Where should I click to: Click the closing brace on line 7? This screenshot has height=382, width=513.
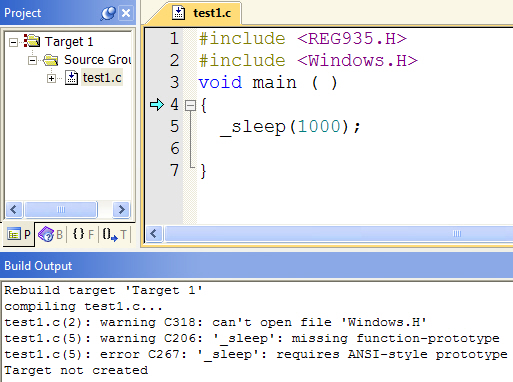203,171
